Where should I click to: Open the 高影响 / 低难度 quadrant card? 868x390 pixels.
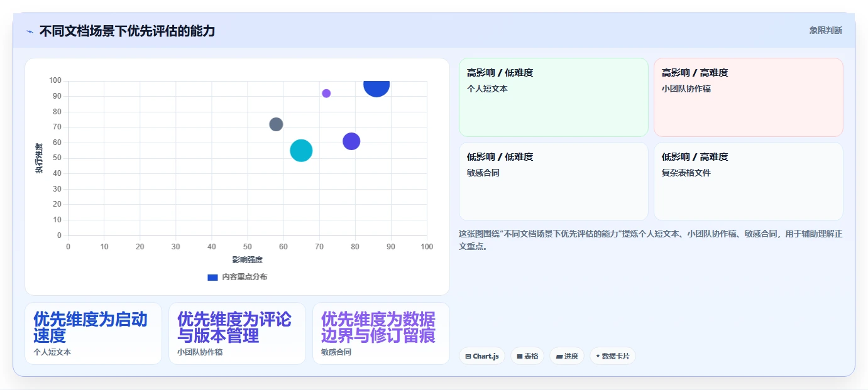point(554,97)
